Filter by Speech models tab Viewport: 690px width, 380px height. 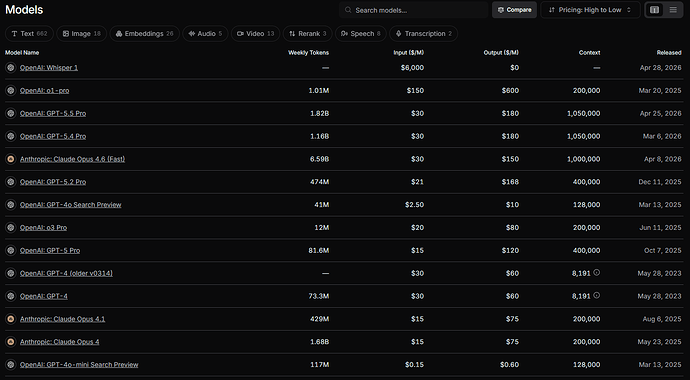[x=361, y=34]
